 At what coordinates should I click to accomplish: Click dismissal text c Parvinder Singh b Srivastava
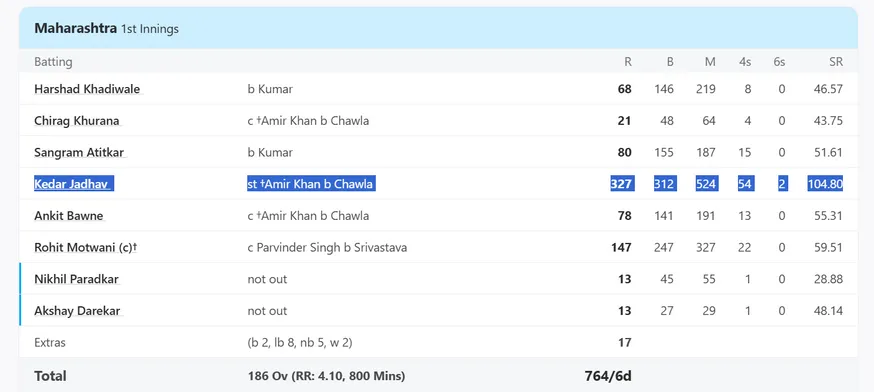pos(327,248)
